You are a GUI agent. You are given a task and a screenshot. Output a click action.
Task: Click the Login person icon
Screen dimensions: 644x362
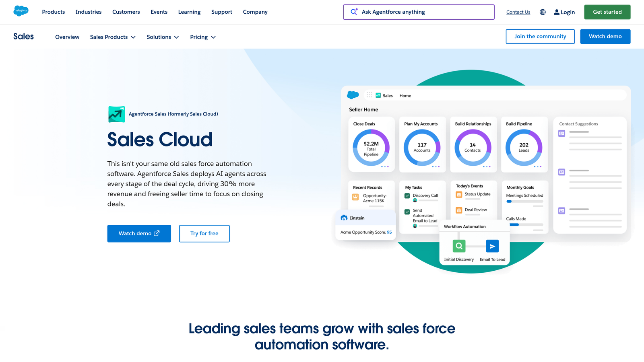[557, 12]
